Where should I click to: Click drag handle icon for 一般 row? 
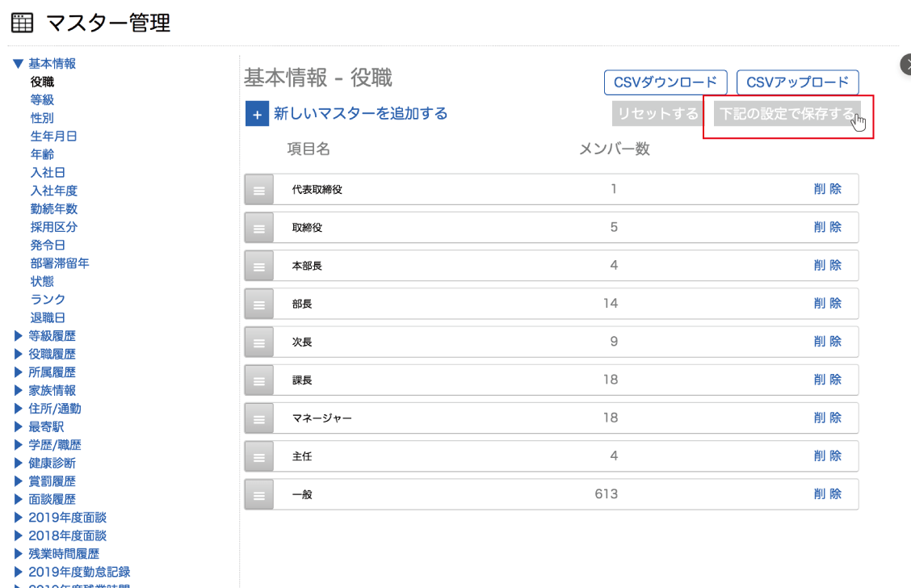258,494
